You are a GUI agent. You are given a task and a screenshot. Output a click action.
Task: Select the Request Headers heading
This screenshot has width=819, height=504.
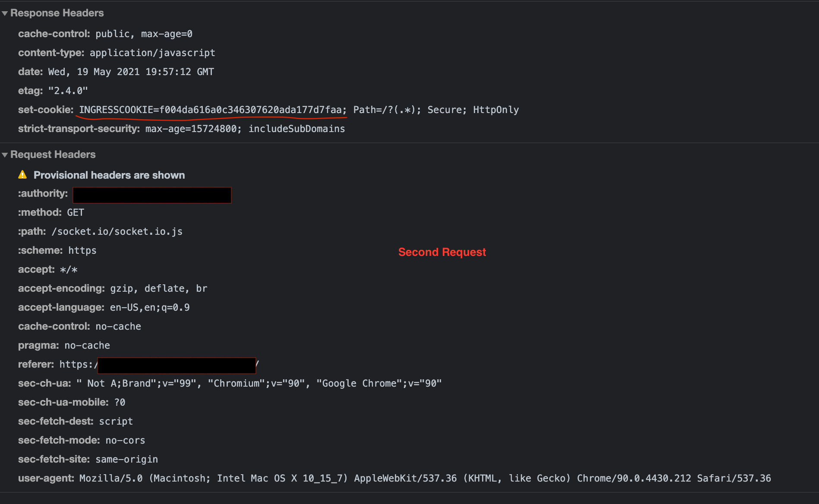pyautogui.click(x=53, y=154)
